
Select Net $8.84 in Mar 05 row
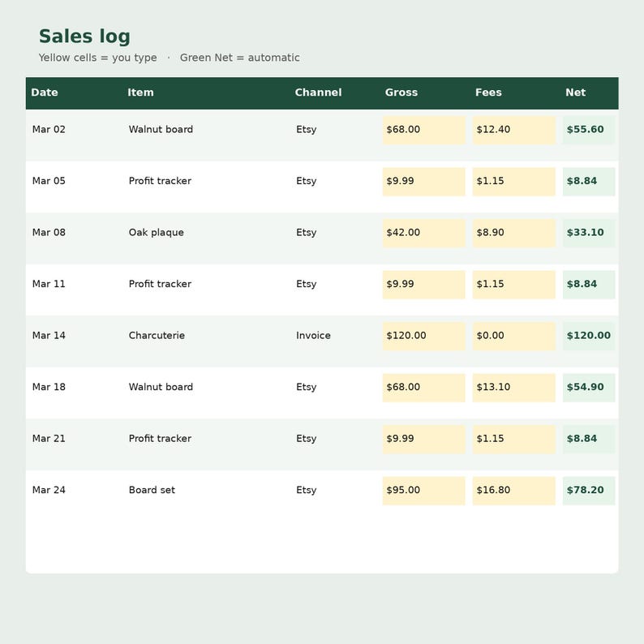[x=589, y=182]
